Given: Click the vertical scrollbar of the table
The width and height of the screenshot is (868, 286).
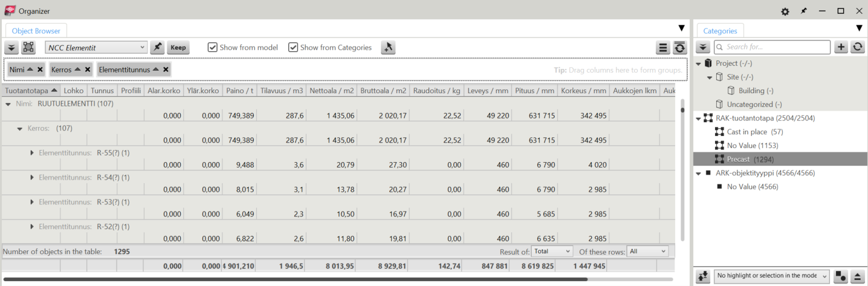Looking at the screenshot, I should (682, 110).
